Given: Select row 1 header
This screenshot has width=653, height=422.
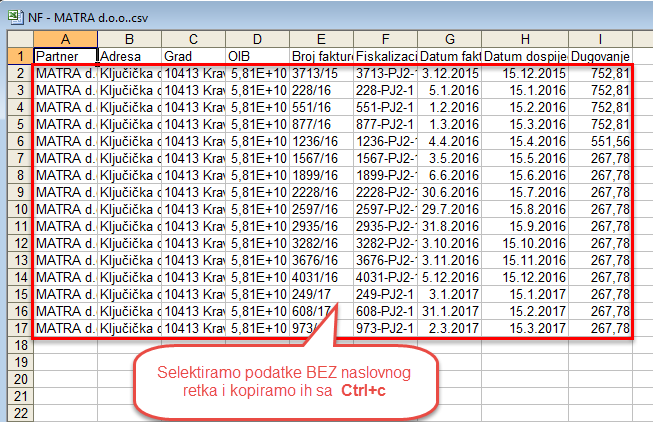Looking at the screenshot, I should click(x=20, y=56).
